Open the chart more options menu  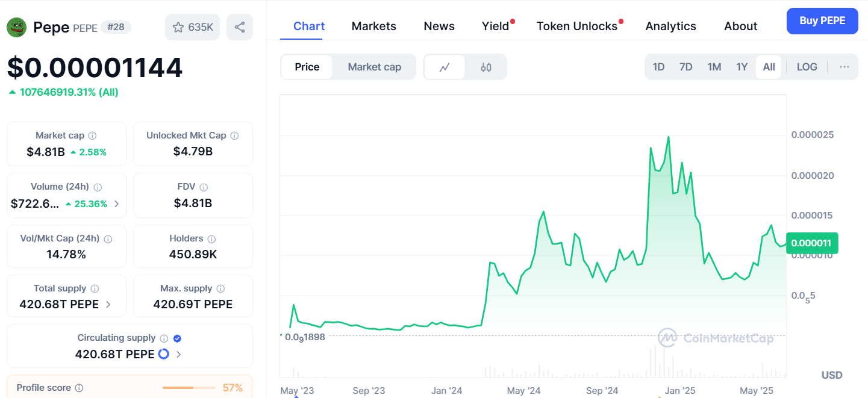point(845,67)
